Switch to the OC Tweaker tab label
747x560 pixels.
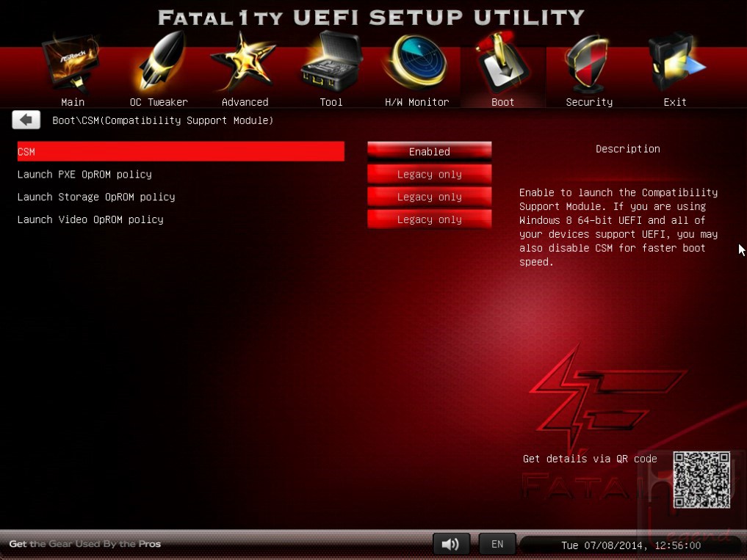click(x=159, y=102)
